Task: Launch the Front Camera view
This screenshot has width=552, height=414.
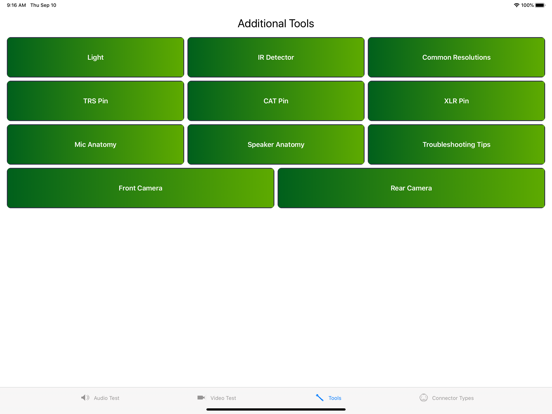Action: (x=140, y=188)
